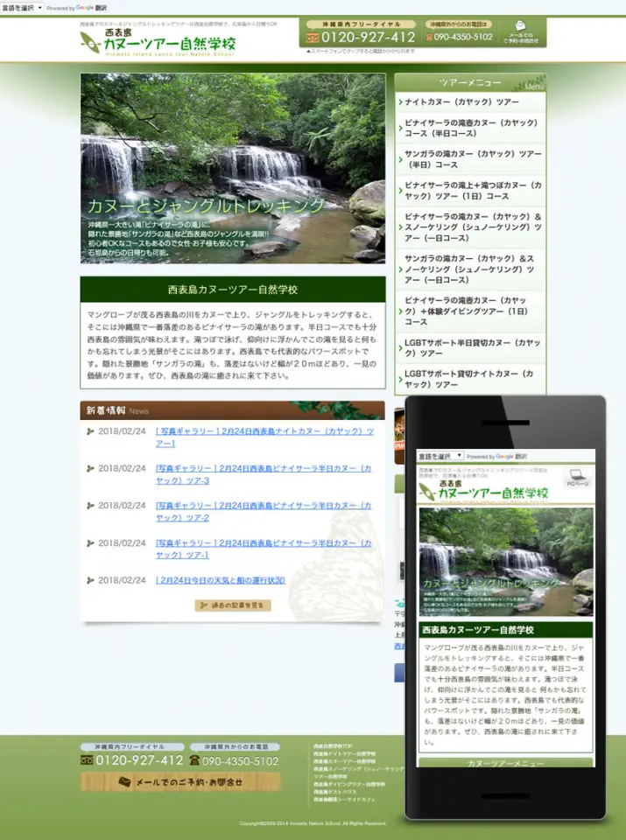Click the header phone number 0120-927-412
The width and height of the screenshot is (626, 840).
369,38
